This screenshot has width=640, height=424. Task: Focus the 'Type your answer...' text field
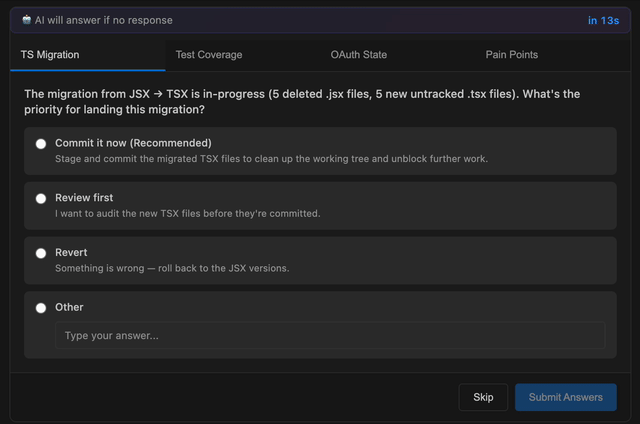329,336
